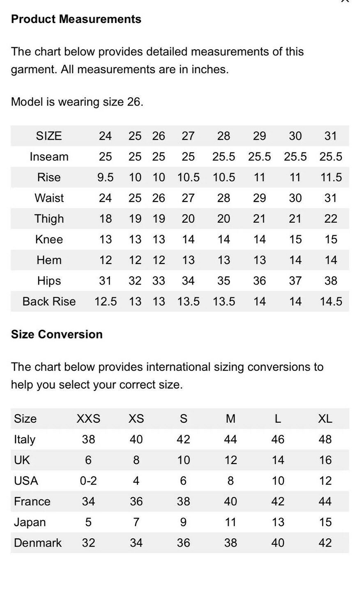Click the Size Conversion heading
This screenshot has width=364, height=610.
[x=57, y=334]
